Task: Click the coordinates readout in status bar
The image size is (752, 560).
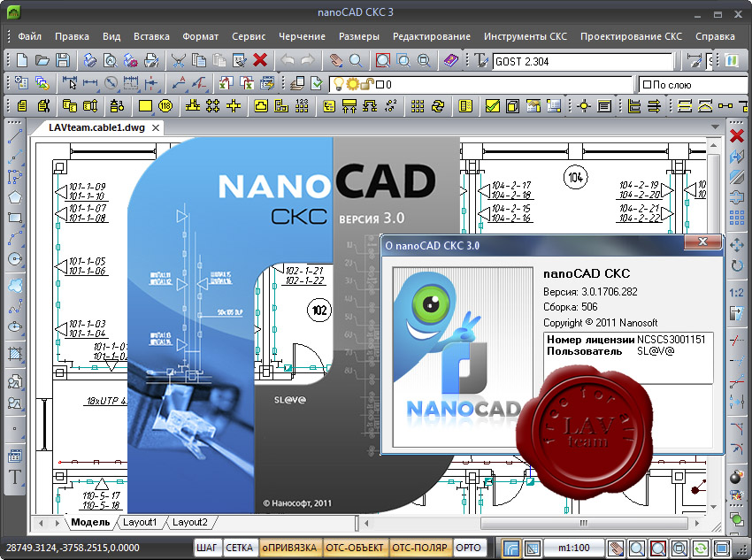Action: click(x=73, y=548)
